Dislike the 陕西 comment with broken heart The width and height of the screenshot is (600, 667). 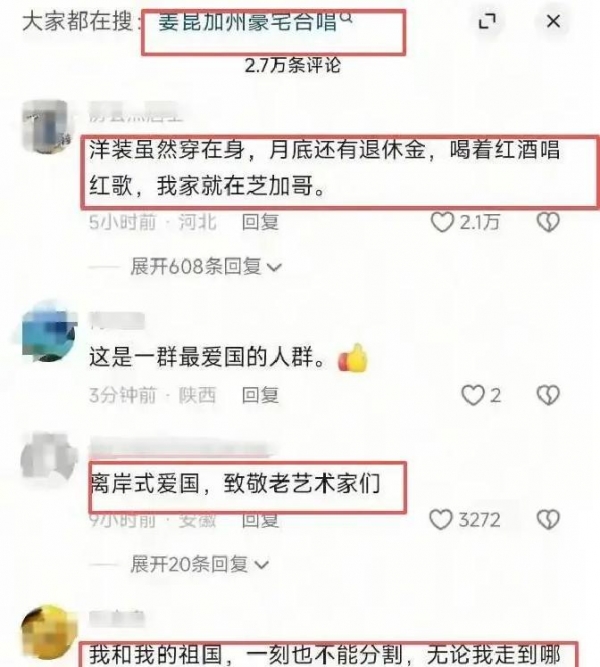pos(548,395)
